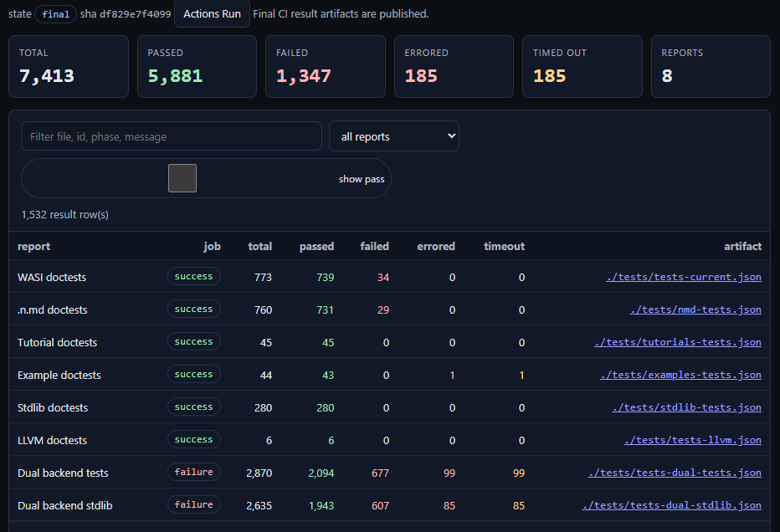Viewport: 780px width, 532px height.
Task: Open ./tests/nmd-tests.json artifact link
Action: [695, 309]
